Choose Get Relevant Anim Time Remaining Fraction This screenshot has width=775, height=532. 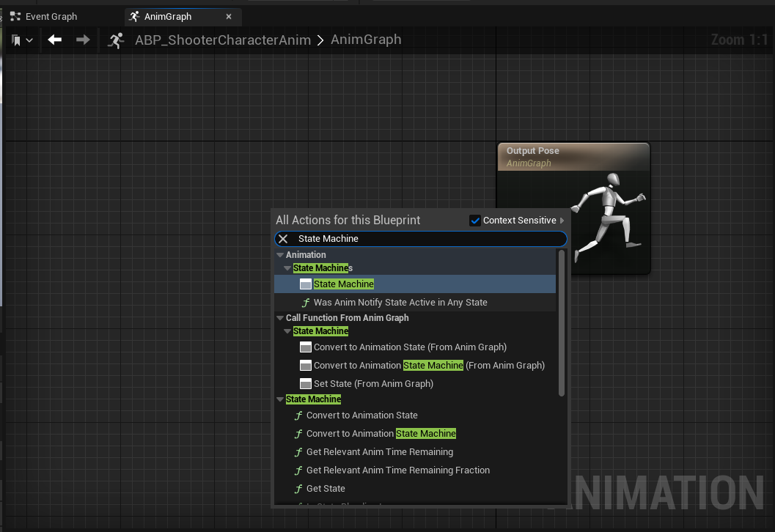click(415, 470)
